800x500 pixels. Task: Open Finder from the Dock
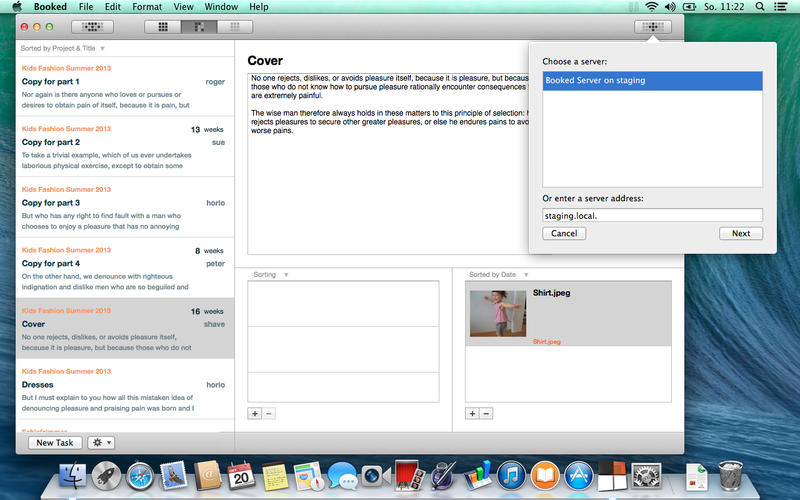[73, 477]
